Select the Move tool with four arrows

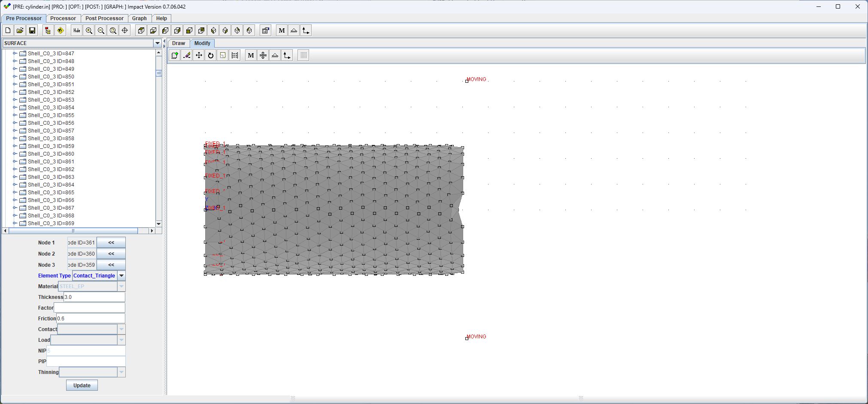[x=199, y=55]
